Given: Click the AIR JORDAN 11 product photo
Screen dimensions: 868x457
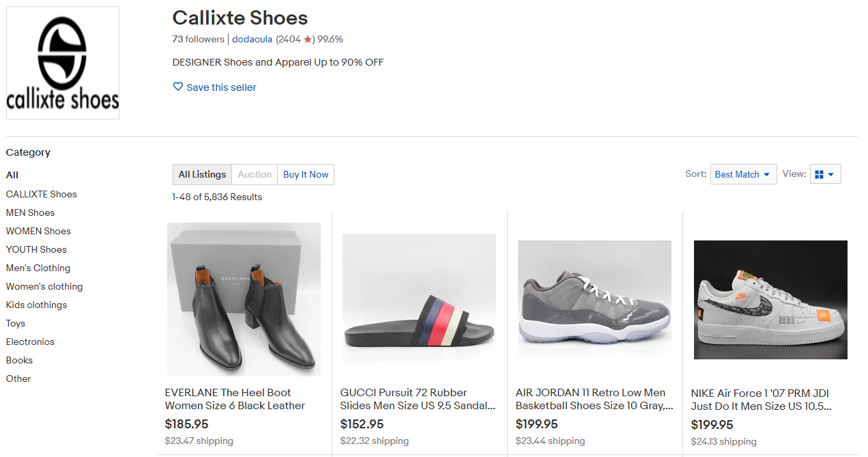Looking at the screenshot, I should [x=594, y=299].
